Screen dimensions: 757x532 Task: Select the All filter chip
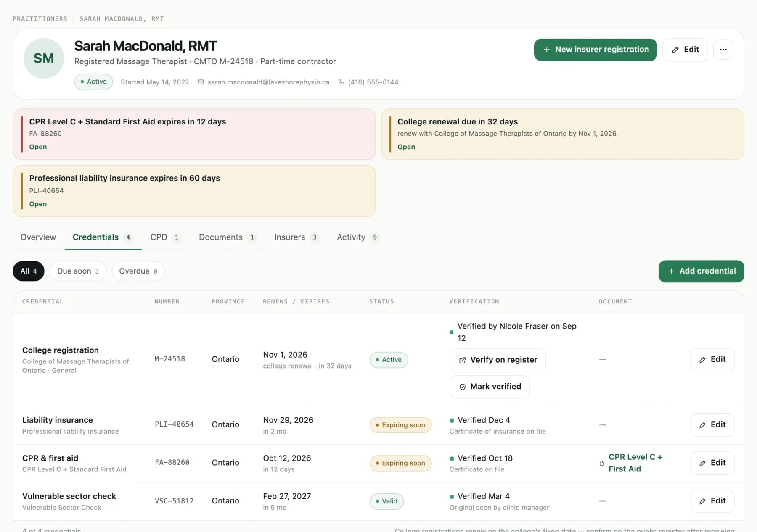pos(29,271)
